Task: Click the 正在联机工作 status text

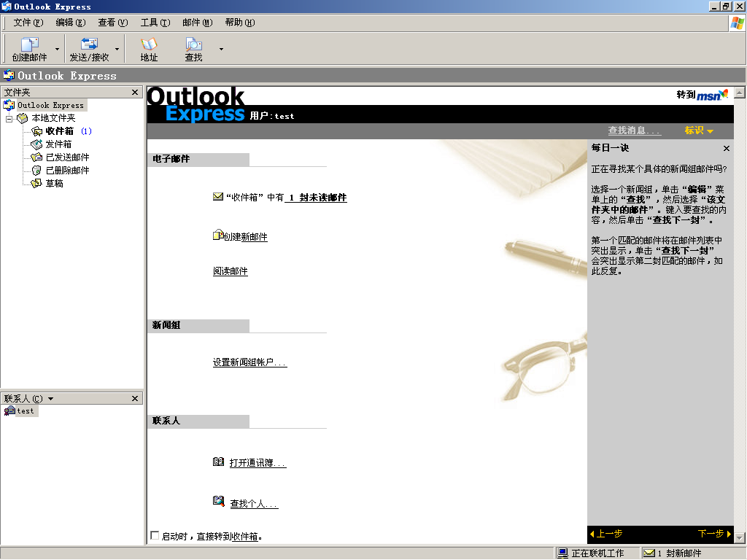Action: (x=597, y=553)
